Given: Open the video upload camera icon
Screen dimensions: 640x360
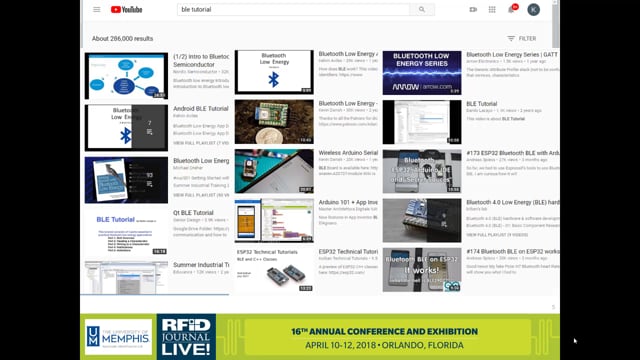Looking at the screenshot, I should pos(473,9).
